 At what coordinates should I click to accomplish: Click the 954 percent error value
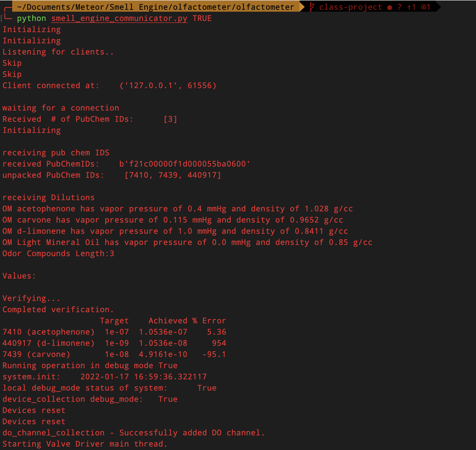click(x=219, y=343)
